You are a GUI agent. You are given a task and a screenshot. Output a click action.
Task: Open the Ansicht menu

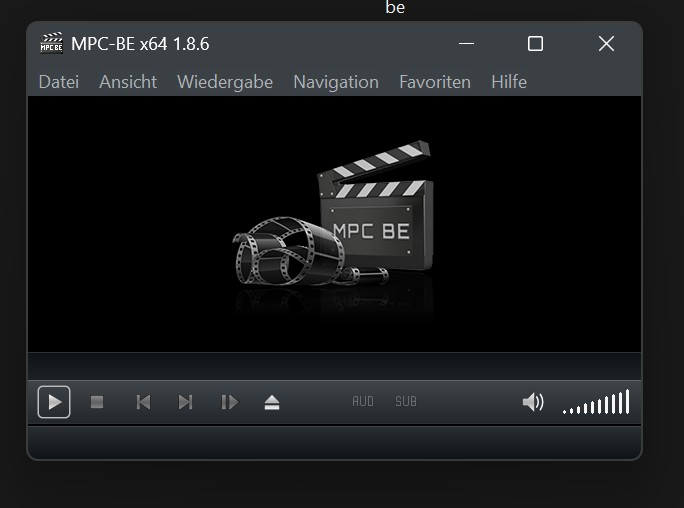click(x=128, y=82)
